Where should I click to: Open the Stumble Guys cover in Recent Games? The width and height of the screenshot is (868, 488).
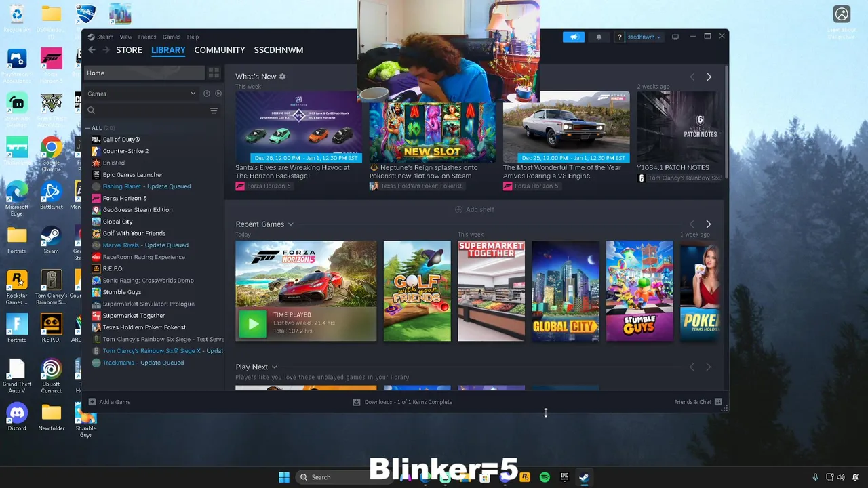click(639, 291)
